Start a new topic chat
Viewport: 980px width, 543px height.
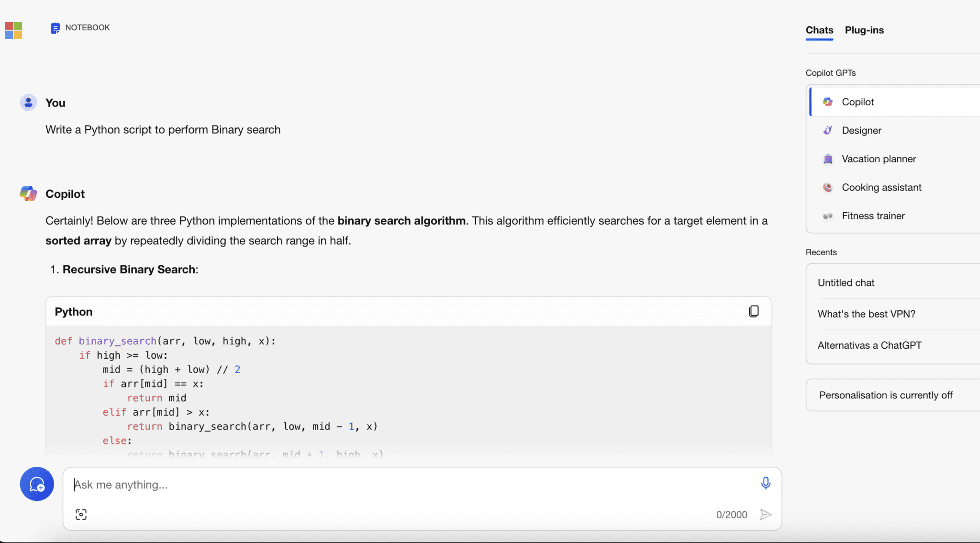(x=37, y=484)
